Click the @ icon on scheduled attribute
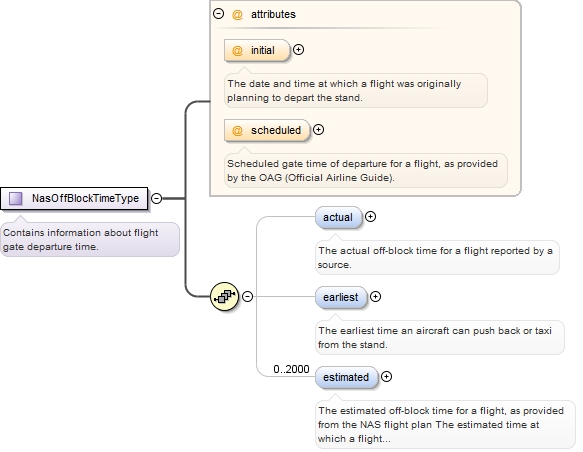 click(237, 130)
